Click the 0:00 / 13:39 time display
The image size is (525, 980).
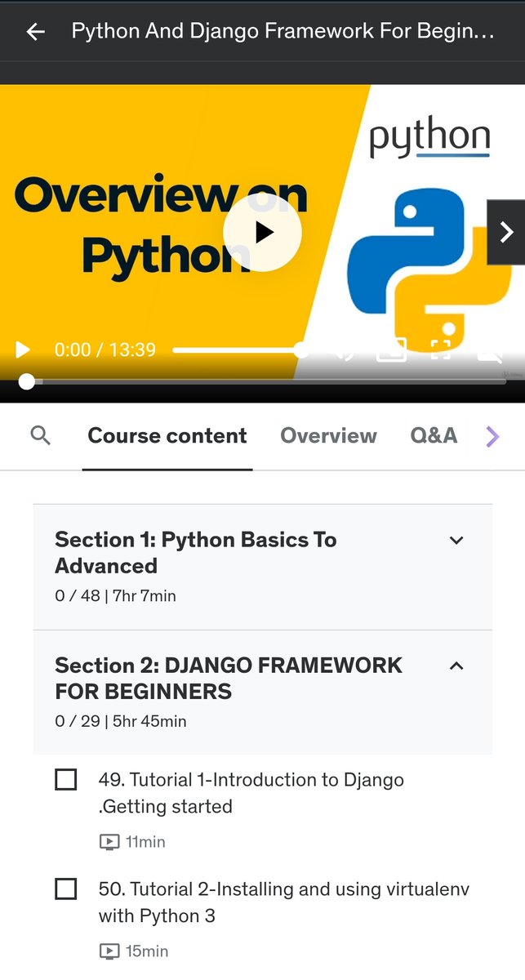(x=105, y=350)
